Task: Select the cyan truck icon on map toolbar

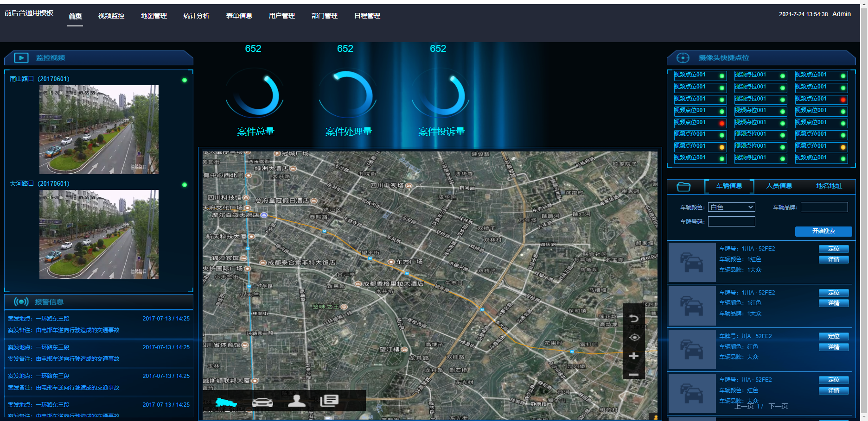Action: (x=226, y=402)
